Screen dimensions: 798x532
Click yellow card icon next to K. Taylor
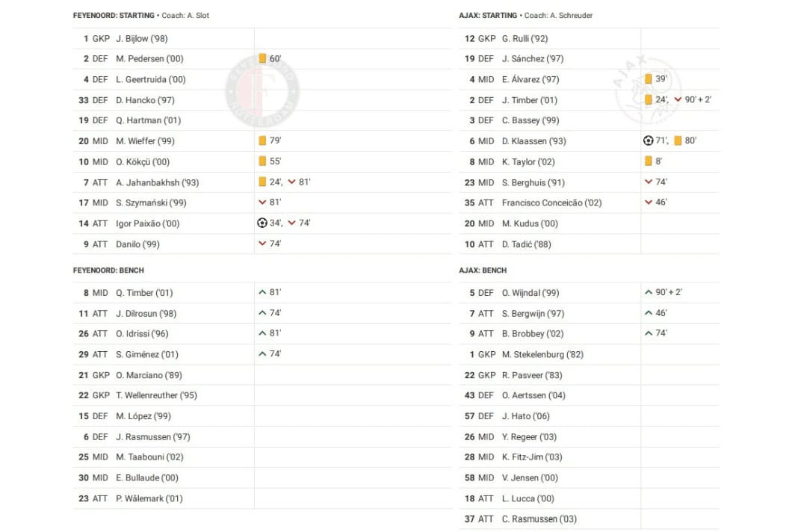648,161
